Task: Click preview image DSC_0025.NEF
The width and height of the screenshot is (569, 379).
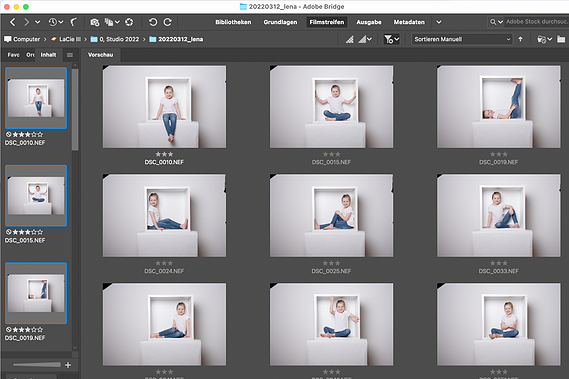Action: click(x=331, y=216)
